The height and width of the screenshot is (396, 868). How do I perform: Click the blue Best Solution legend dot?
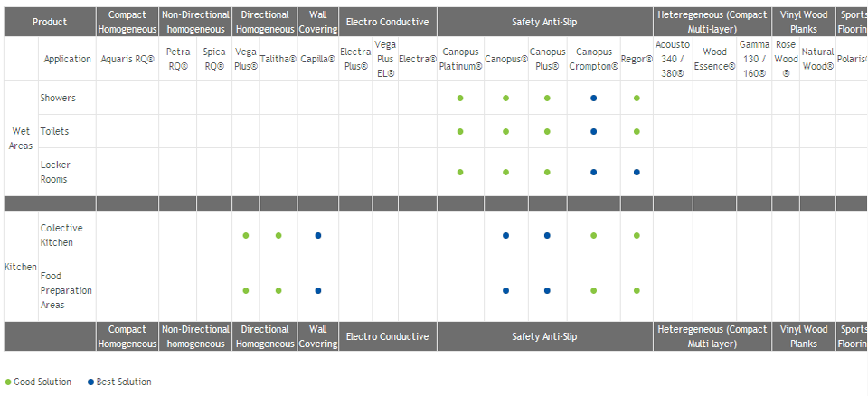point(90,382)
